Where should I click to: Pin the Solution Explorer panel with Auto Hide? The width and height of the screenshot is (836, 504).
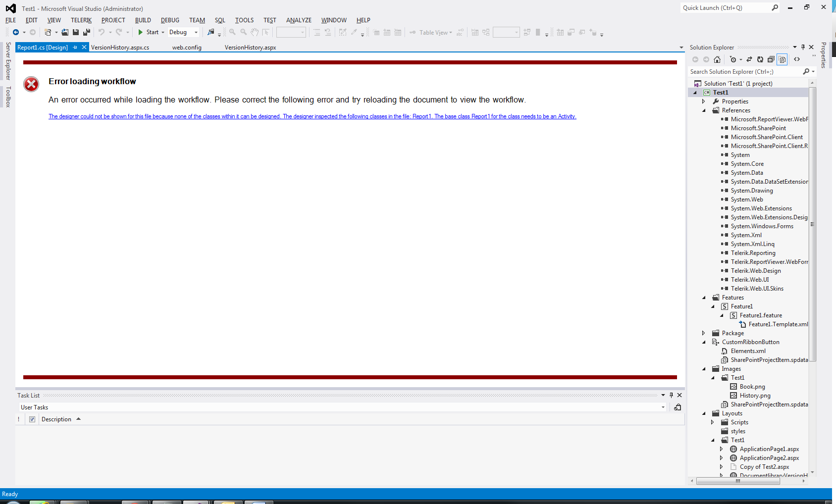[x=803, y=47]
